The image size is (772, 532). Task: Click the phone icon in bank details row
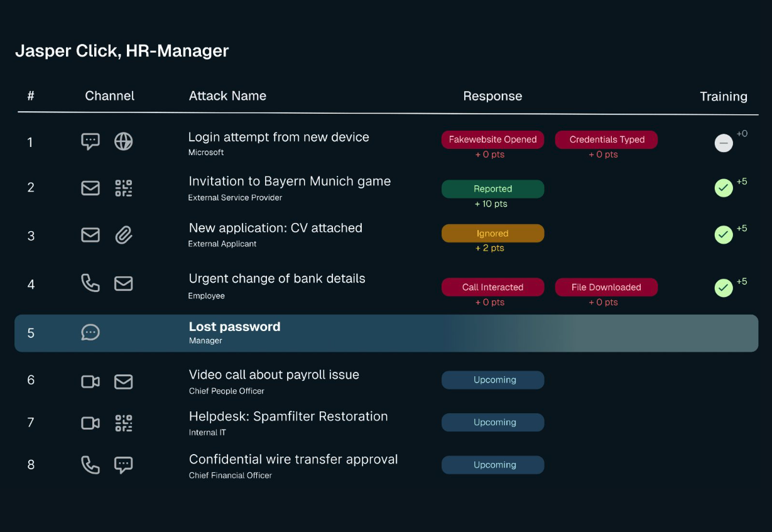(x=90, y=284)
